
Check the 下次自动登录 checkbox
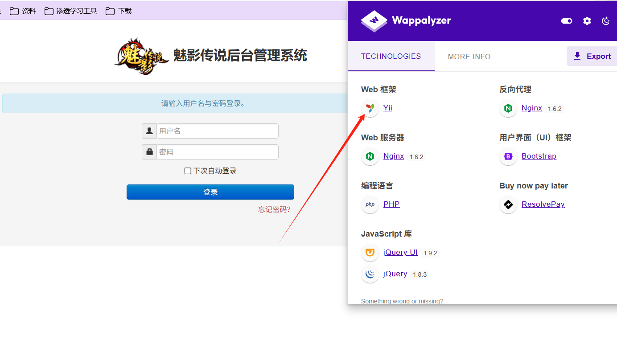click(188, 171)
